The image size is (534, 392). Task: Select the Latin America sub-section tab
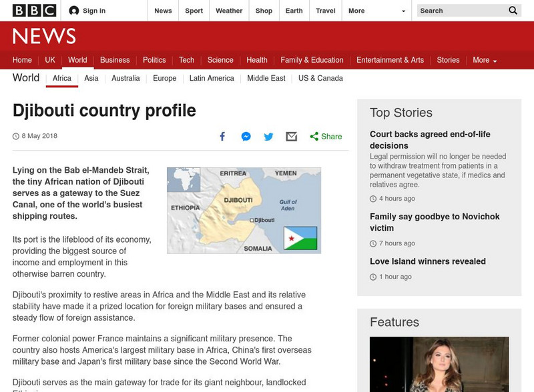pyautogui.click(x=212, y=78)
